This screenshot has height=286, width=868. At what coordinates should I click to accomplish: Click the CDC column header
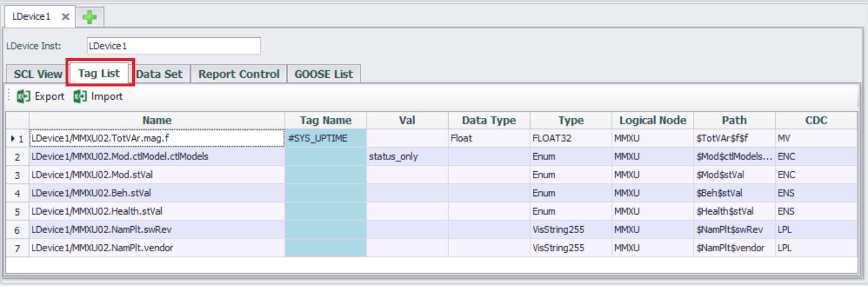[x=816, y=121]
